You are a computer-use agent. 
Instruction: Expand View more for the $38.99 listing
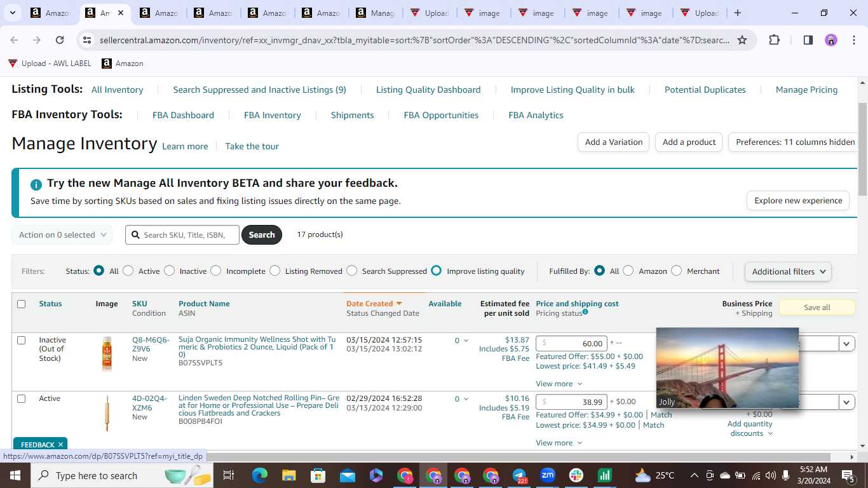(559, 443)
